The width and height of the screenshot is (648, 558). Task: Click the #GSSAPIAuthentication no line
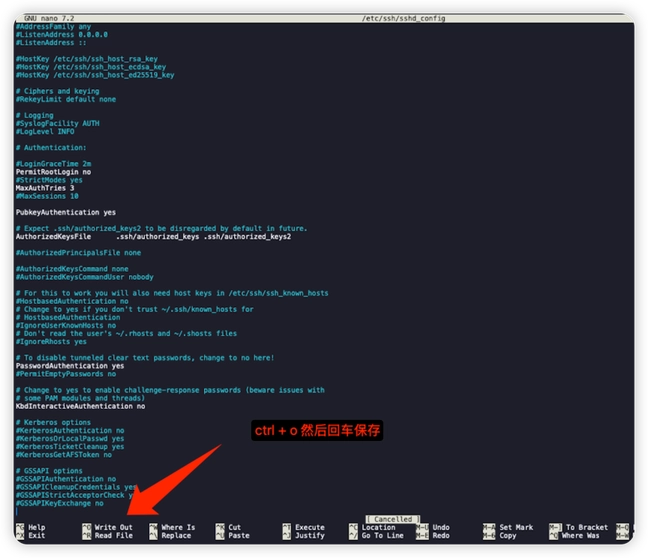coord(66,479)
